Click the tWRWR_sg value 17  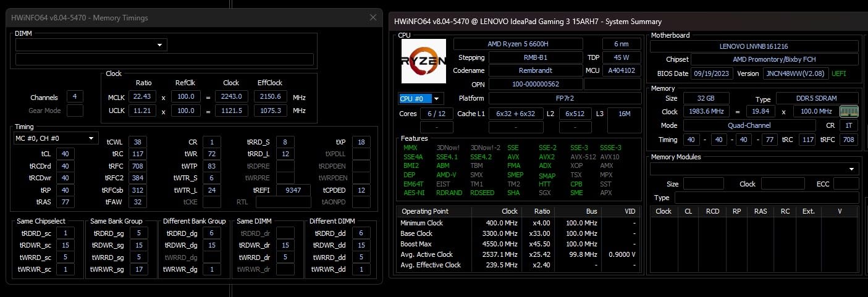[x=140, y=269]
